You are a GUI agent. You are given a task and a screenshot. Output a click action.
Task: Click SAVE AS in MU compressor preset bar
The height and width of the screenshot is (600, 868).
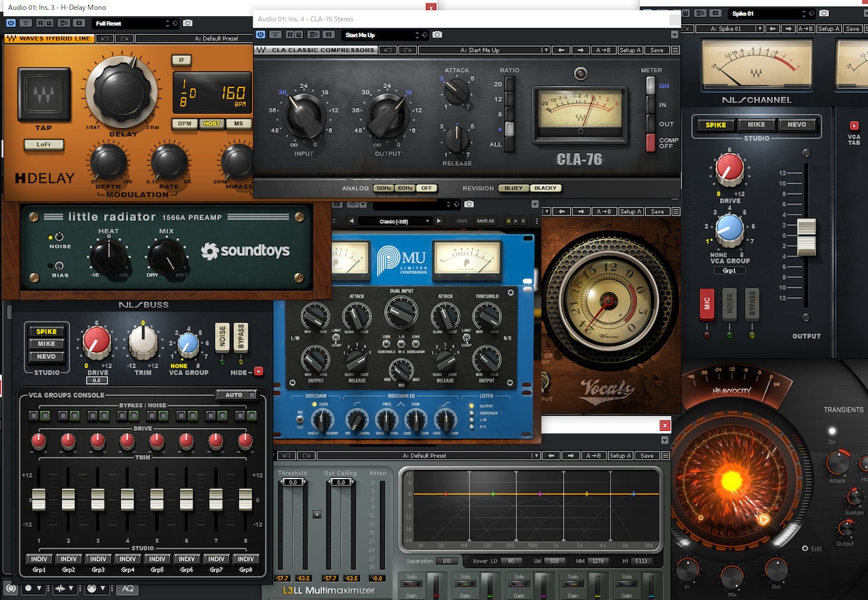485,221
